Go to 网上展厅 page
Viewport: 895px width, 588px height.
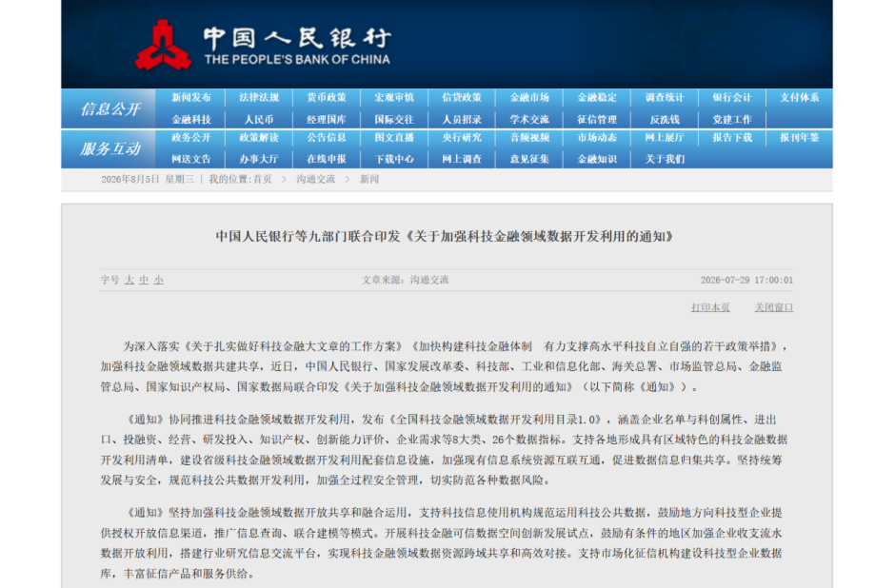coord(665,137)
